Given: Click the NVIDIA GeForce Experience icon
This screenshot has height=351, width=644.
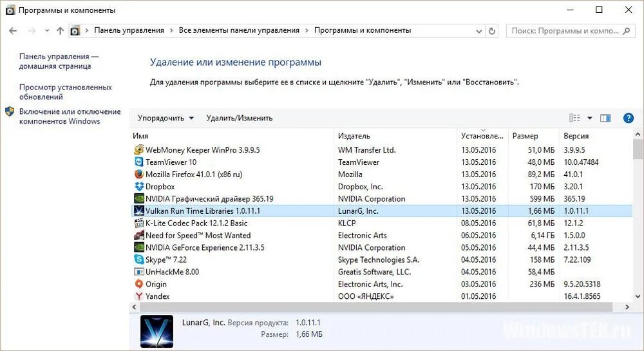Looking at the screenshot, I should (x=139, y=247).
